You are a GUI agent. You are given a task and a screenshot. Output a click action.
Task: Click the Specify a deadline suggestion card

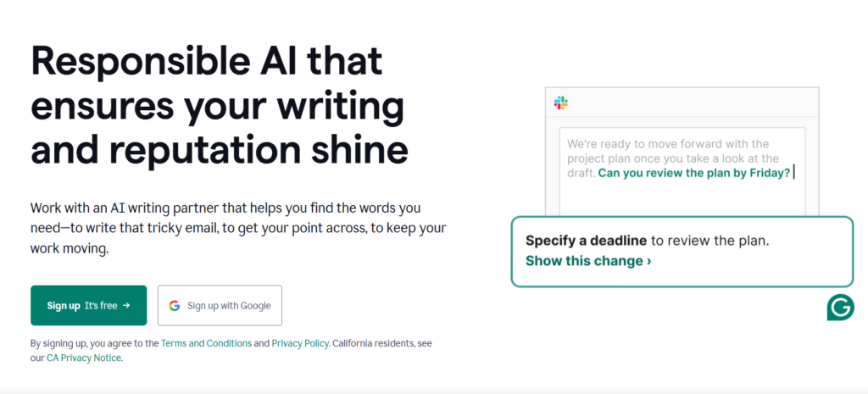pyautogui.click(x=682, y=252)
